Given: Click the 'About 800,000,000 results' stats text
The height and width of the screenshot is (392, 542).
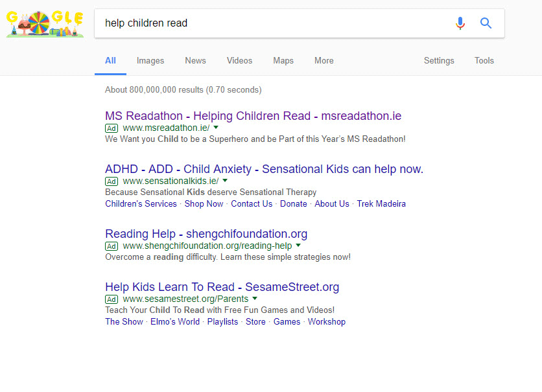Looking at the screenshot, I should coord(183,90).
